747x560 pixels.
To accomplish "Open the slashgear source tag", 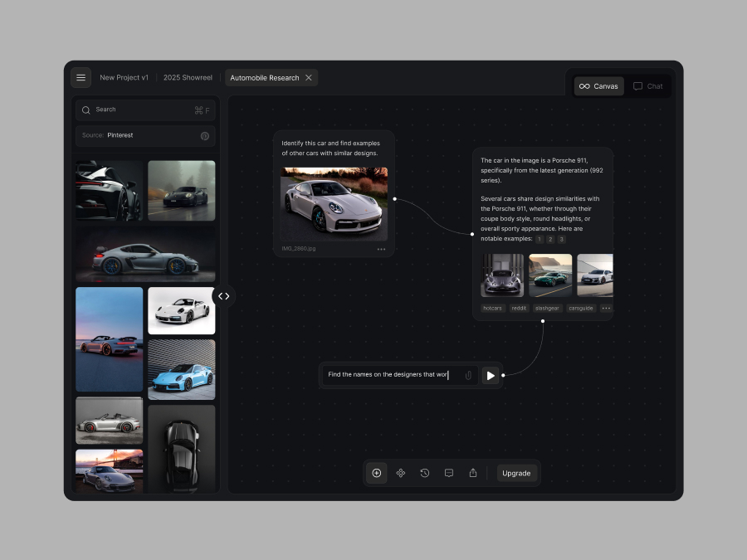I will click(548, 308).
